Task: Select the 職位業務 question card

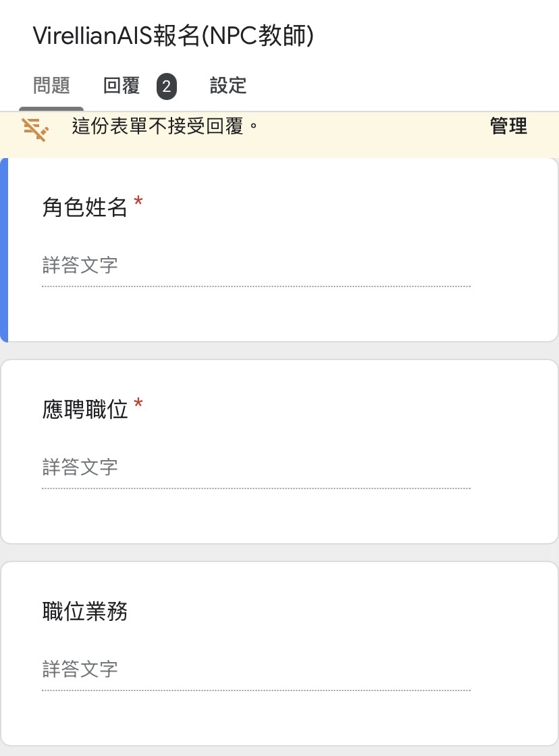Action: coord(279,654)
